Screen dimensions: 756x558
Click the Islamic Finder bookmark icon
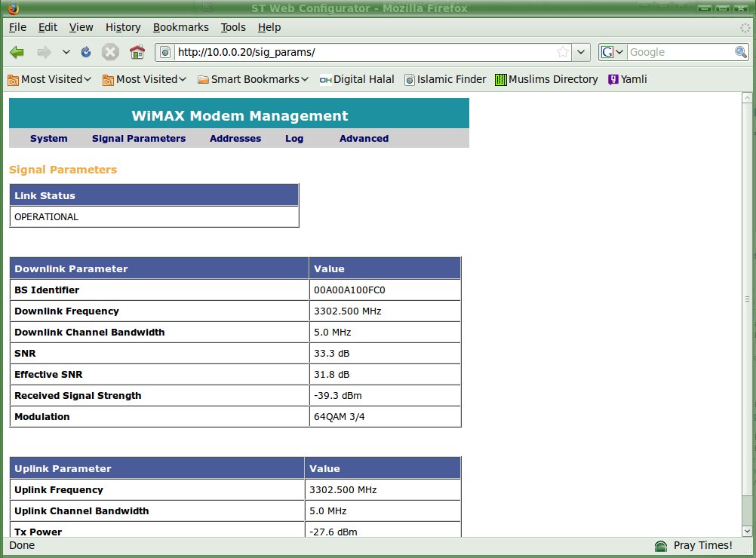tap(410, 79)
